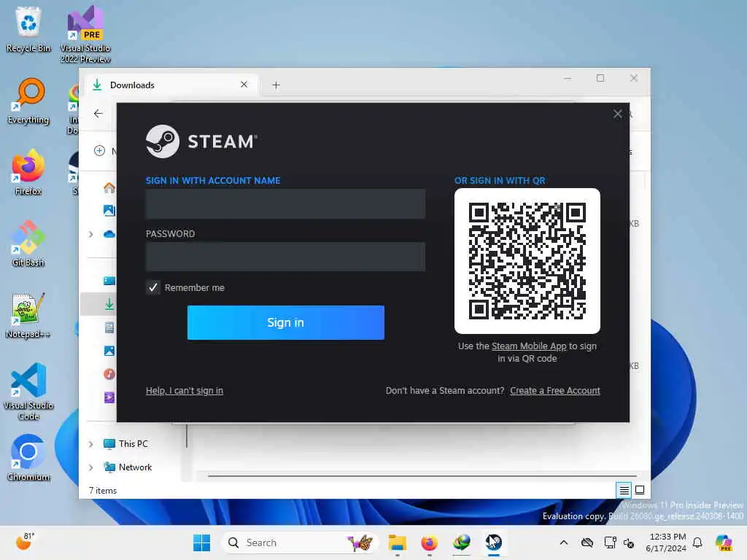This screenshot has height=560, width=747.
Task: Open Firefox desktop shortcut
Action: (x=28, y=172)
